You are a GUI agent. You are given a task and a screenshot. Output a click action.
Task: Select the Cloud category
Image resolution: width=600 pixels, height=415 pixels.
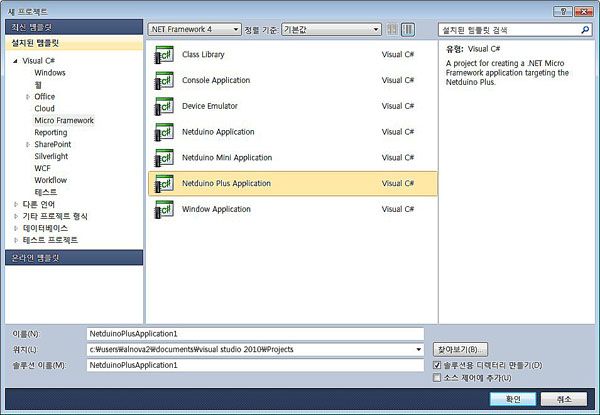pos(44,109)
